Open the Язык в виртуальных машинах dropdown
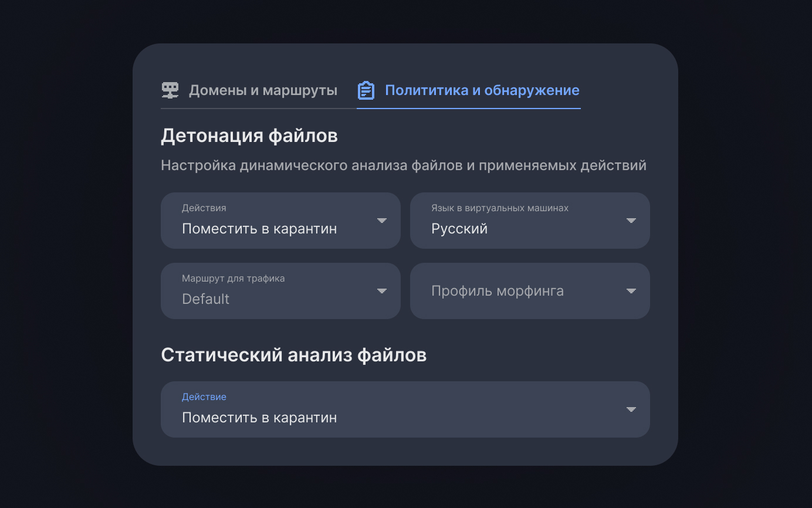This screenshot has width=812, height=508. 530,221
